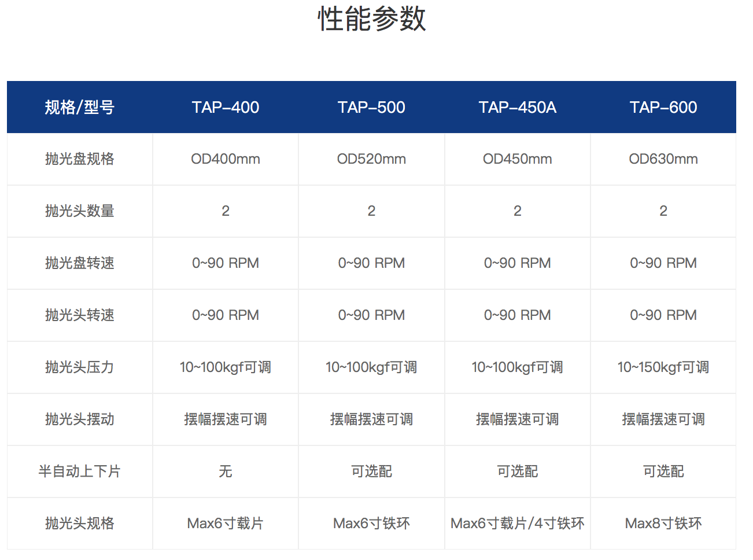Select the TAP-500 column header
The width and height of the screenshot is (753, 560).
click(371, 107)
